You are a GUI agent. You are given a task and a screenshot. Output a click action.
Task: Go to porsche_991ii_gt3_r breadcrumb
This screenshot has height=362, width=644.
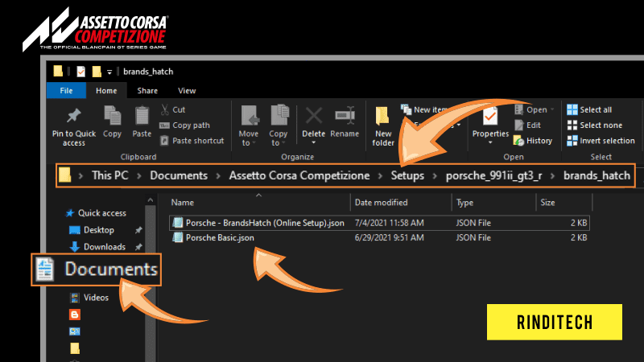click(x=494, y=175)
